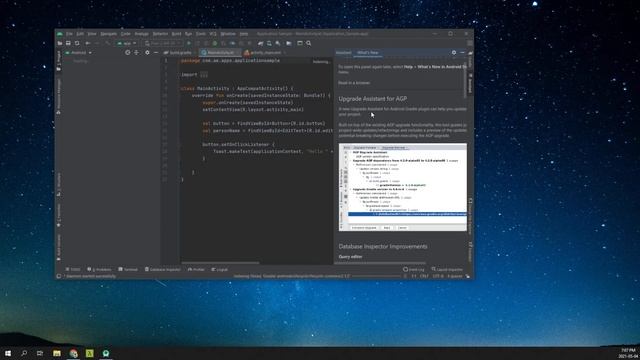
Task: Select the Assistant tab in right panel
Action: point(344,53)
